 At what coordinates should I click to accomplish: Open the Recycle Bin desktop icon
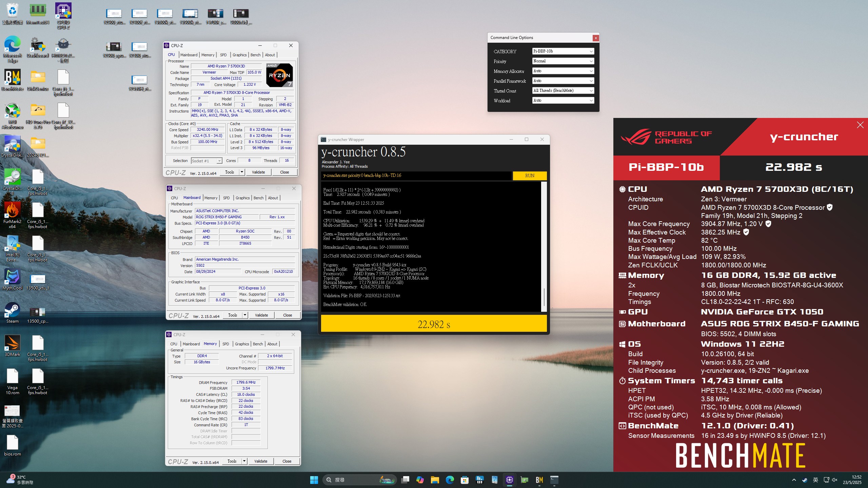[x=13, y=14]
